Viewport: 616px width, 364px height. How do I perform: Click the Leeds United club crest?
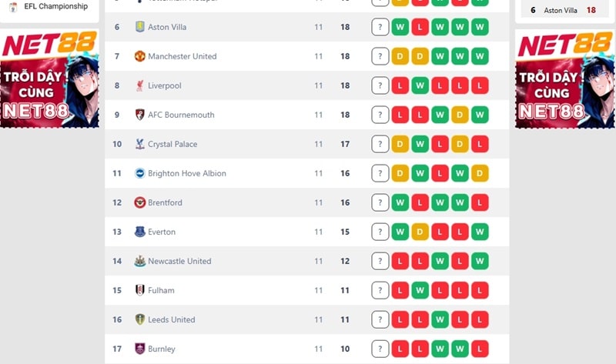pyautogui.click(x=139, y=319)
